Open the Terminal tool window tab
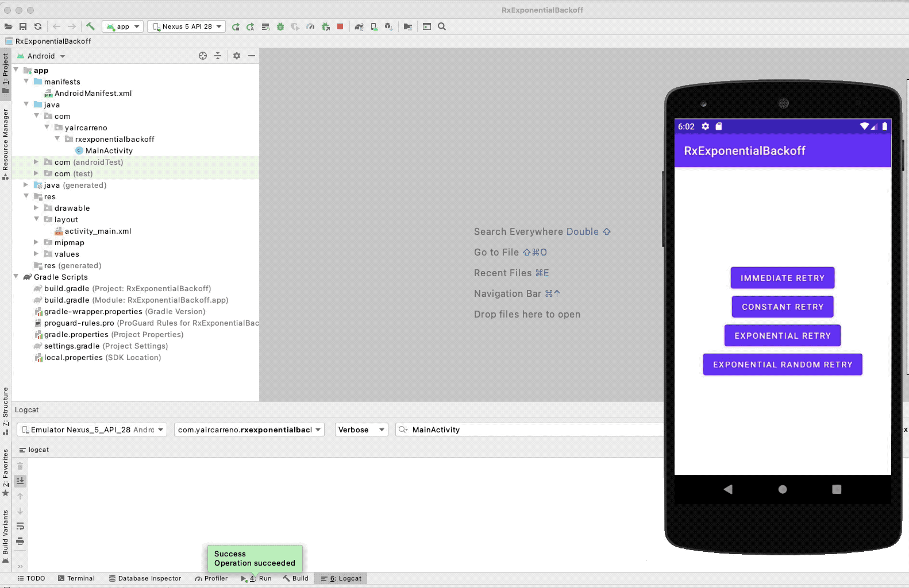The height and width of the screenshot is (588, 909). [76, 578]
